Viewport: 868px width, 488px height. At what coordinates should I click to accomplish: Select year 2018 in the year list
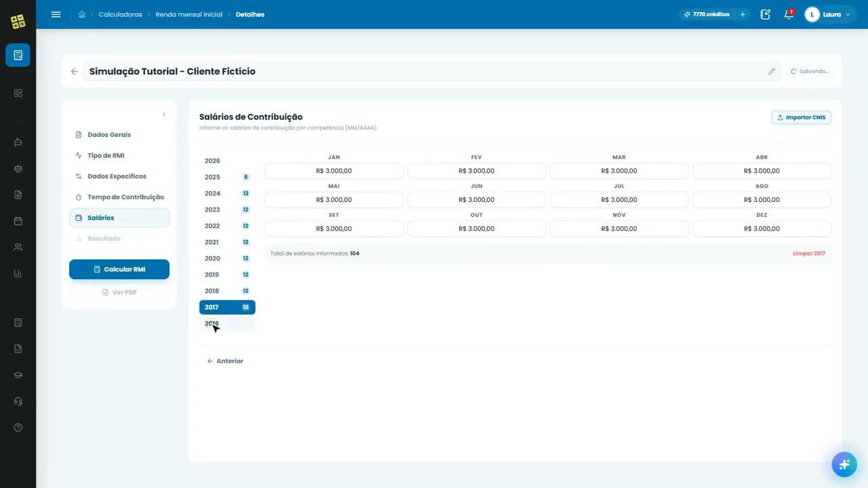tap(227, 291)
